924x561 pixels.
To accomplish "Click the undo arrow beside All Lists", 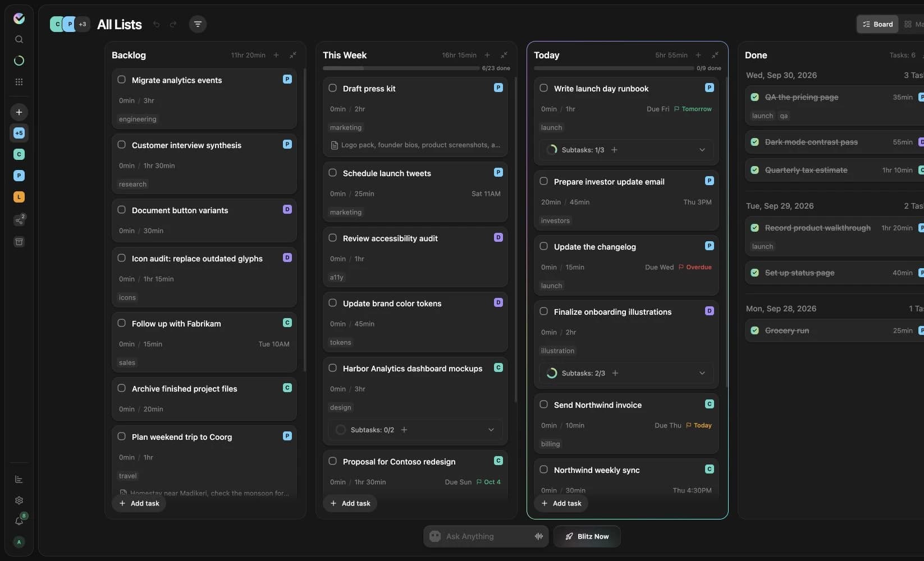I will click(157, 24).
